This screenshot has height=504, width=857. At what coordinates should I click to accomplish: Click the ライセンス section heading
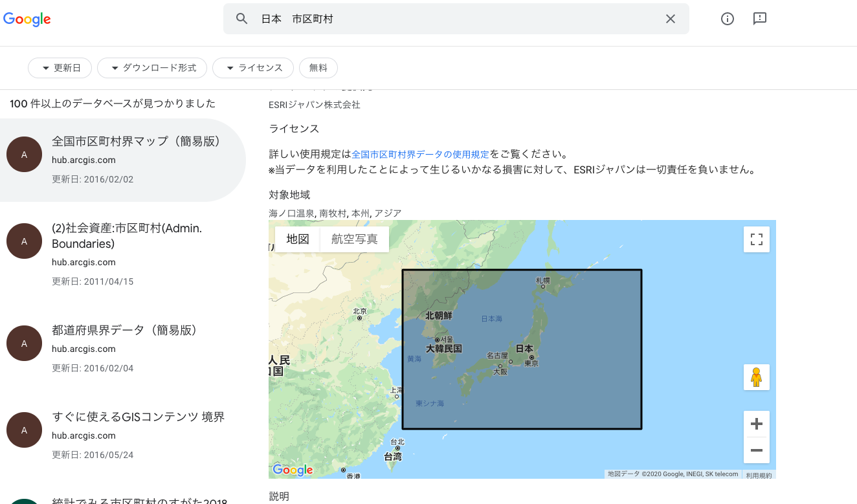coord(294,129)
